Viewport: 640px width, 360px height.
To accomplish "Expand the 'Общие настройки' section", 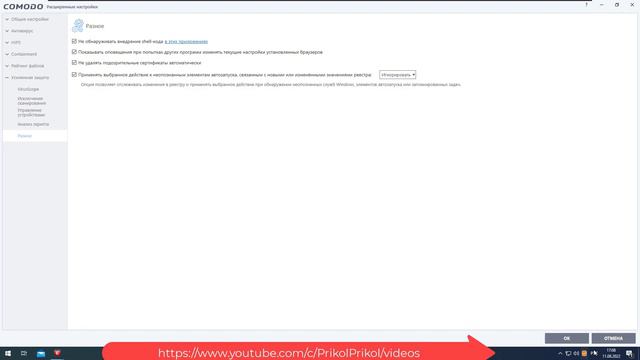I will (x=29, y=19).
